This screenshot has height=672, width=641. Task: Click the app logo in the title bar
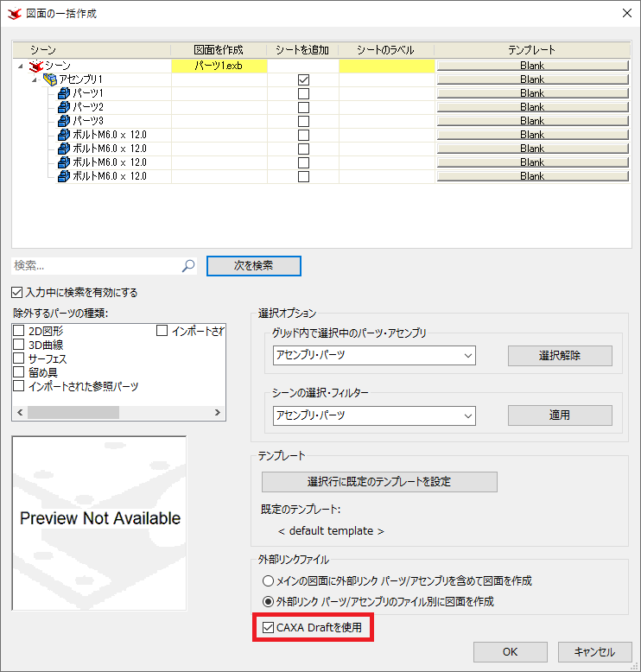pos(15,14)
